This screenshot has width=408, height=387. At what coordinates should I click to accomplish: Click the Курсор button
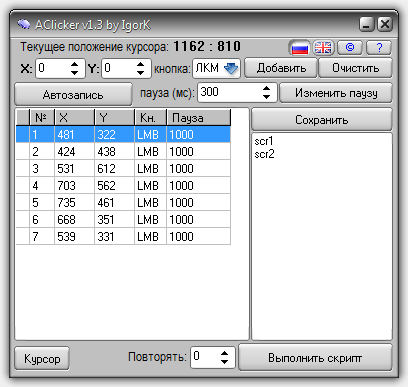(x=42, y=359)
